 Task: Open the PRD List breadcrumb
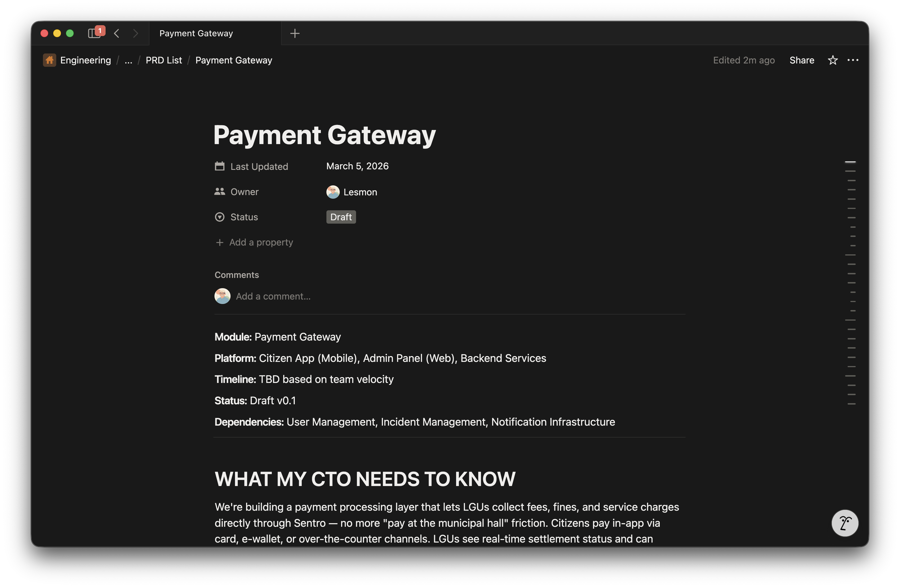pyautogui.click(x=163, y=60)
